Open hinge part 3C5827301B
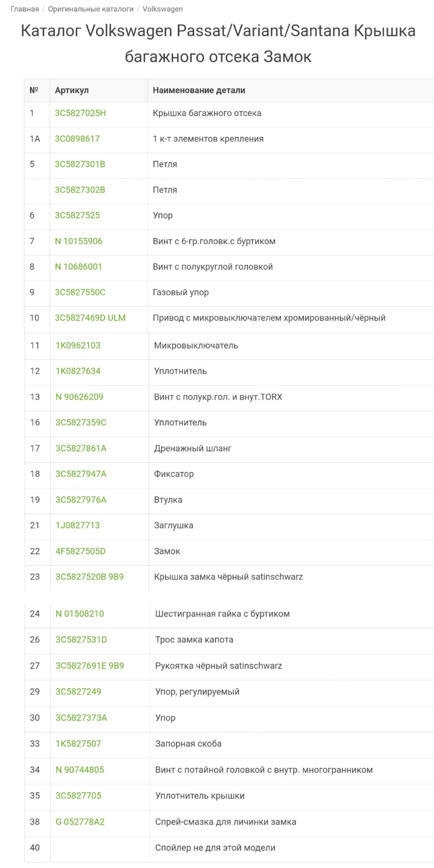This screenshot has height=868, width=434. (x=80, y=164)
